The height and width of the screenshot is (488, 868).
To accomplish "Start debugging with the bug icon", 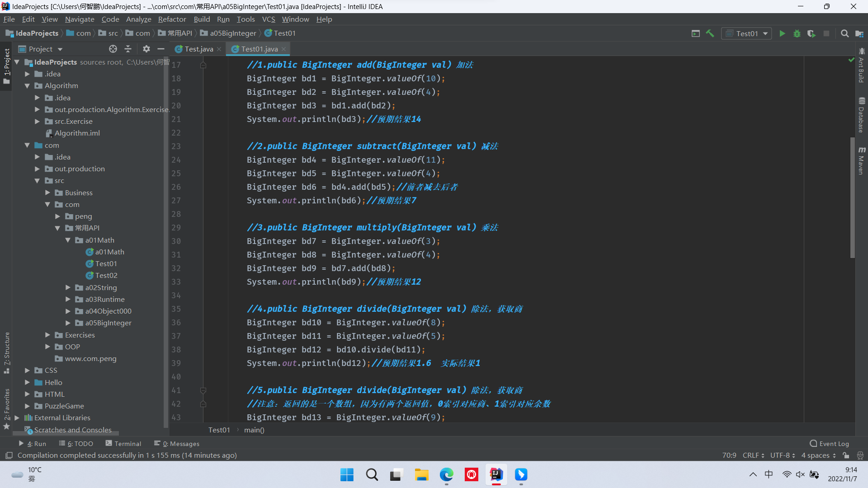I will pyautogui.click(x=797, y=33).
